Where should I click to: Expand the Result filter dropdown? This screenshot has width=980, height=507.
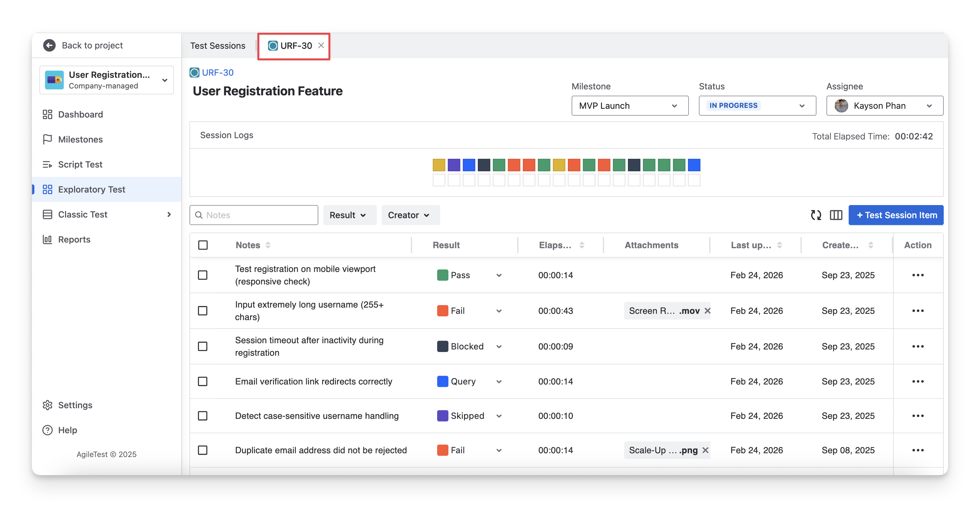[x=349, y=215]
